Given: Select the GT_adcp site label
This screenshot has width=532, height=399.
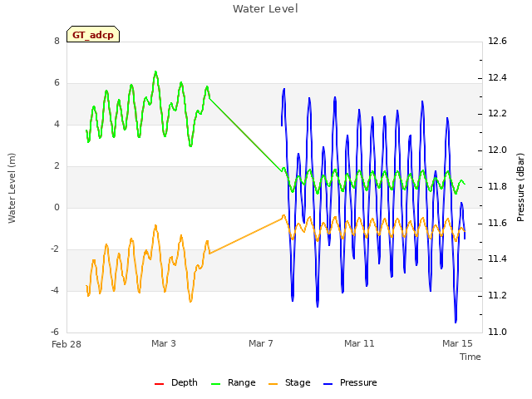Looking at the screenshot, I should point(93,35).
